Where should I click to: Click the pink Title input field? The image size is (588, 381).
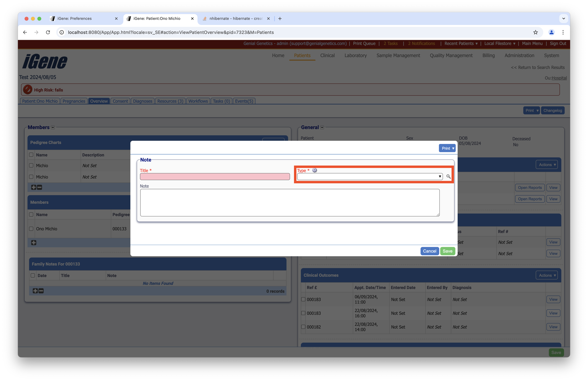(215, 177)
